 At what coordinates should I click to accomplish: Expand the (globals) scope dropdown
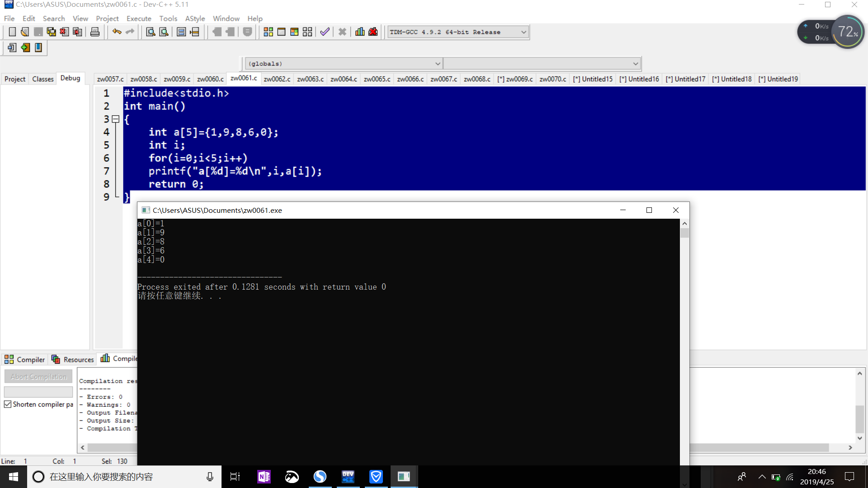(437, 64)
